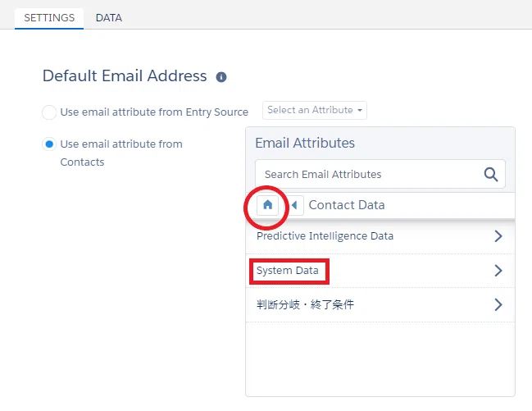Click the Default Email Address heading
532x411 pixels.
[x=125, y=75]
